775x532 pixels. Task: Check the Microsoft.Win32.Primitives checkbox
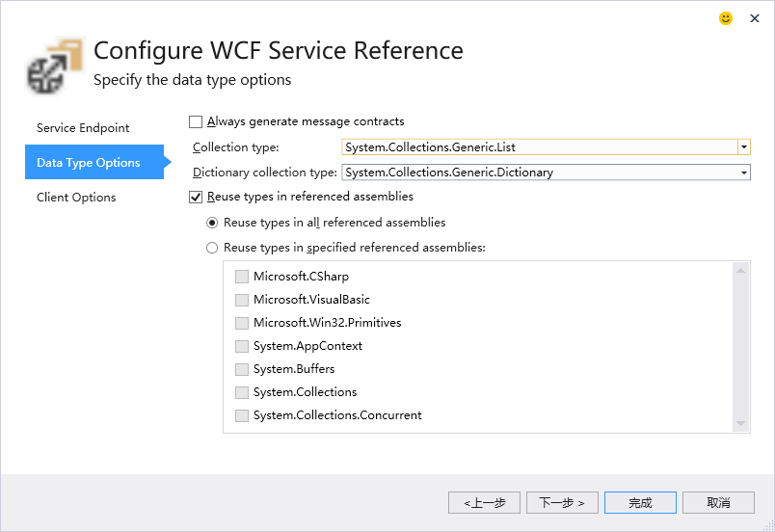click(x=242, y=323)
